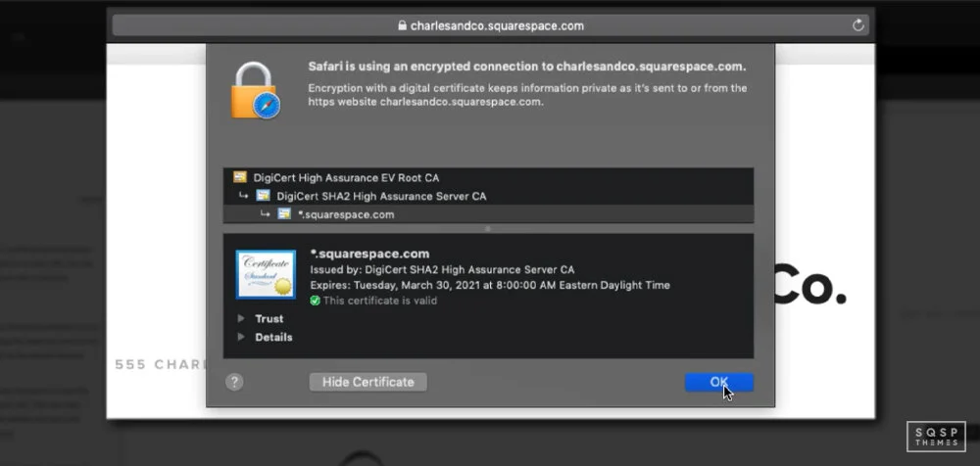Click the 'Safari is using an encrypted connection' heading

coord(527,67)
